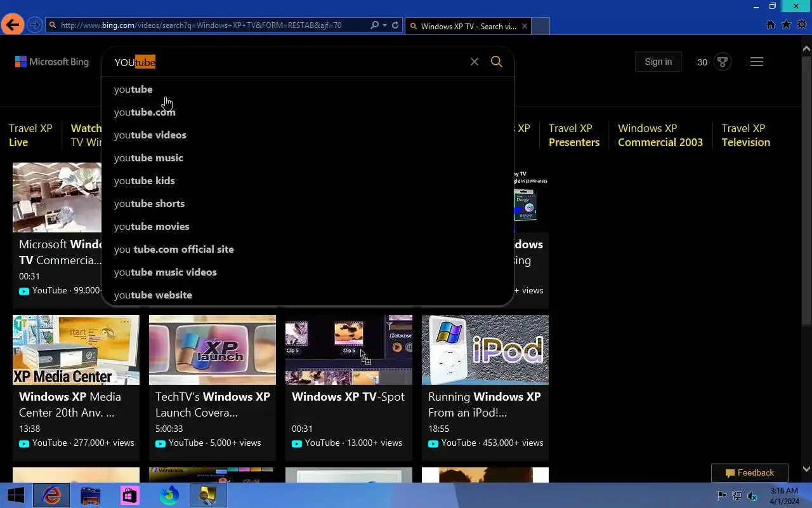812x508 pixels.
Task: Open browser Tools gear icon
Action: click(x=802, y=25)
